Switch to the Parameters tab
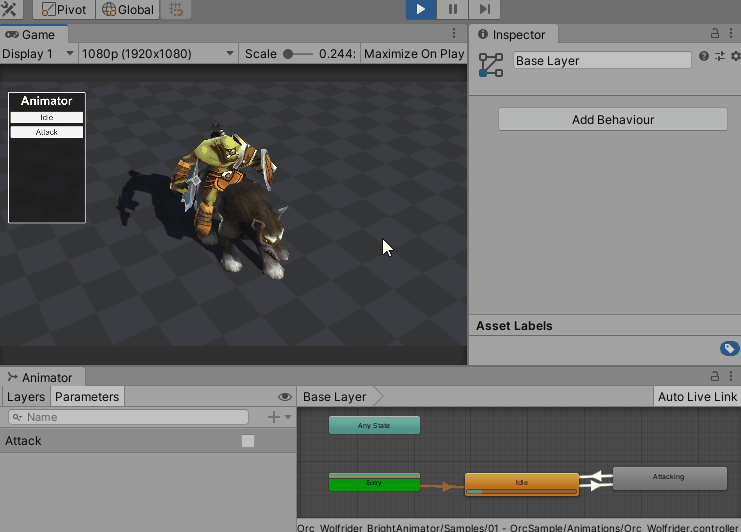 pos(87,397)
